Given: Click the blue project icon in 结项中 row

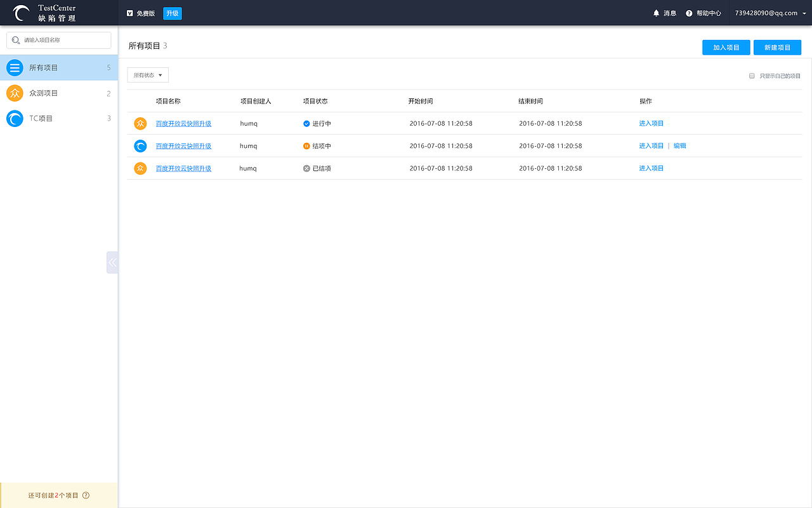Looking at the screenshot, I should (140, 146).
